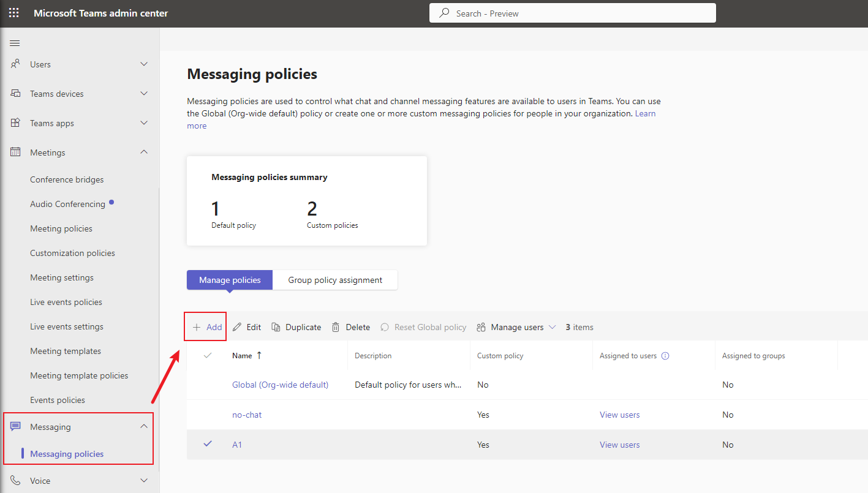This screenshot has width=868, height=493.
Task: Click the Delete button label
Action: (358, 327)
